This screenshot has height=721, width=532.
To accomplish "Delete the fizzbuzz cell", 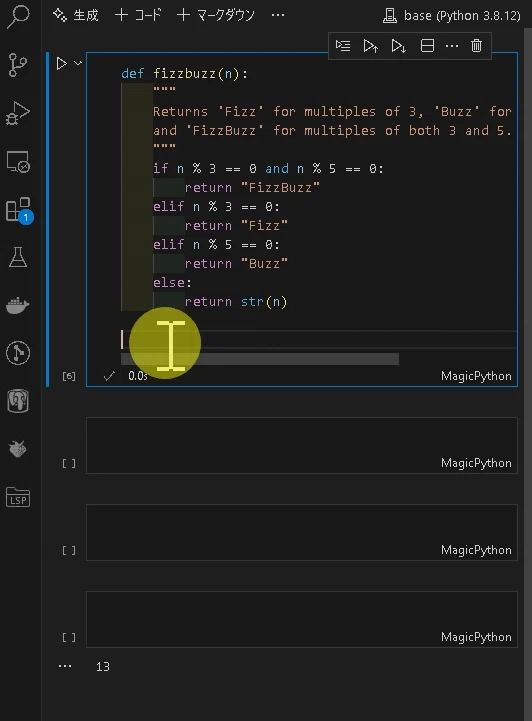I will click(476, 46).
